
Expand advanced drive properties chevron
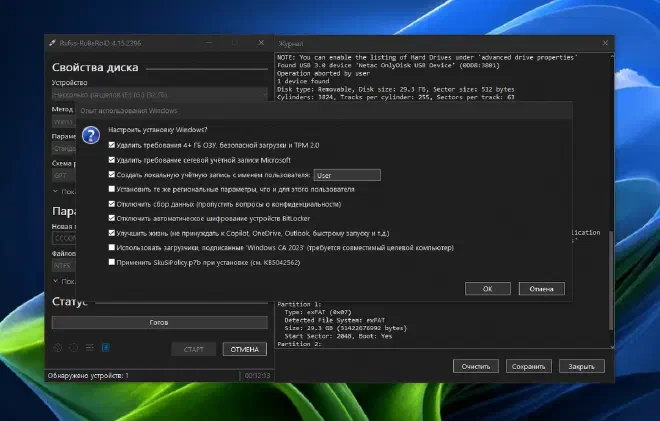[x=56, y=191]
